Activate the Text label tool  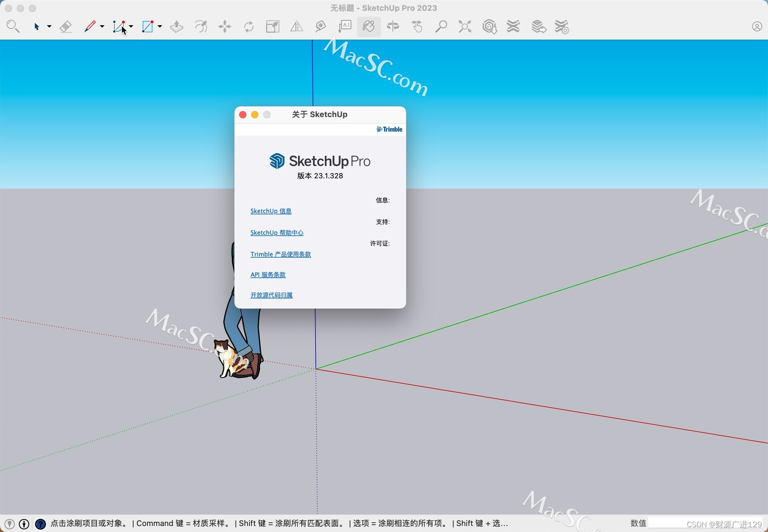point(345,27)
